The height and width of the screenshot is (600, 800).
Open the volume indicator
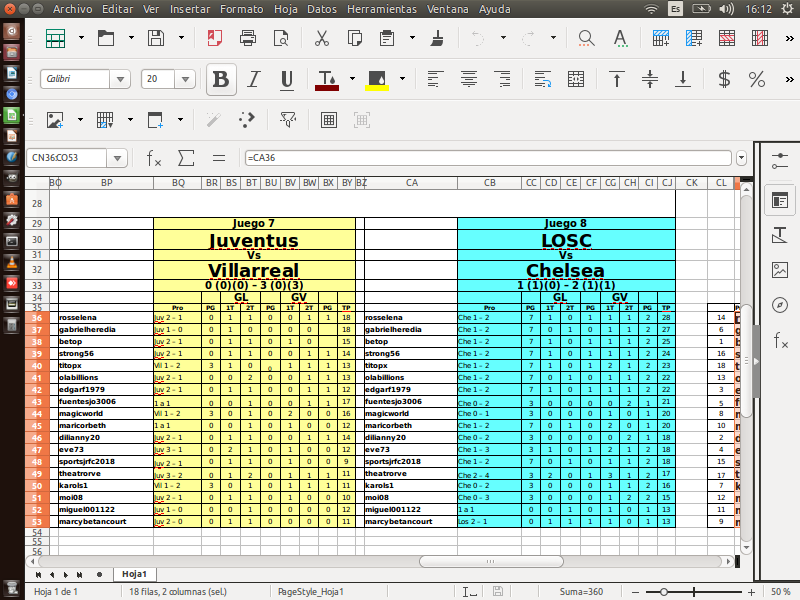[726, 9]
